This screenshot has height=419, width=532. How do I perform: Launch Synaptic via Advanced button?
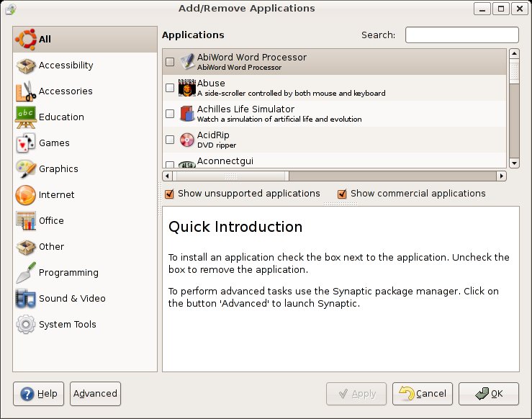click(95, 394)
